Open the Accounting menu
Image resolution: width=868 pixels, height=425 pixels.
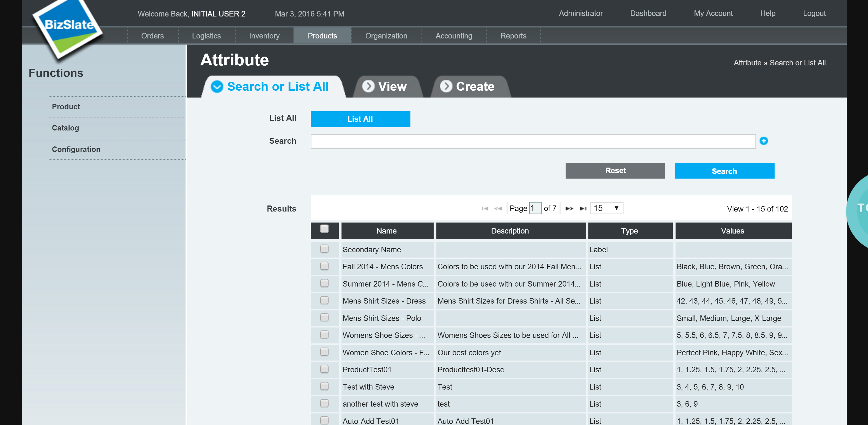[x=454, y=36]
